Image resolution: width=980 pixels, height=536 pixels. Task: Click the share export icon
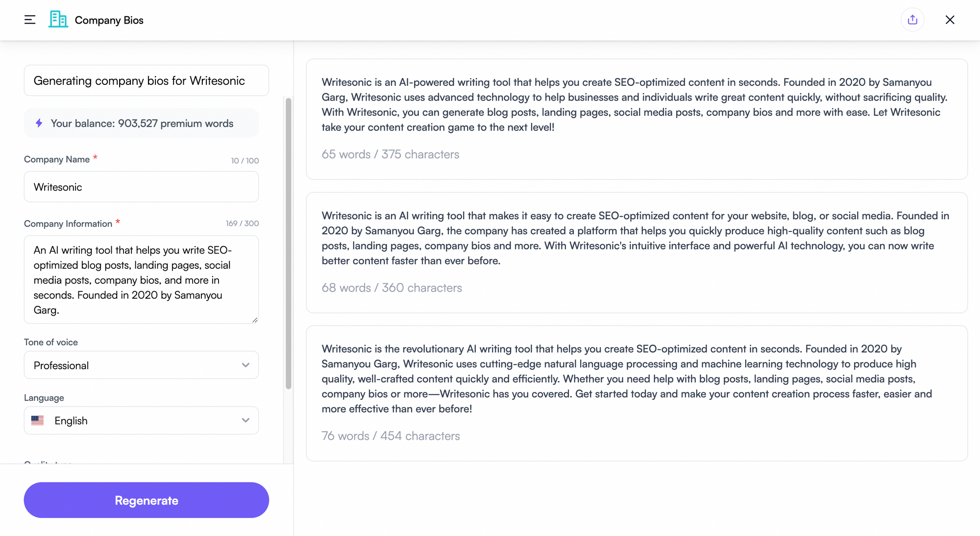point(912,20)
